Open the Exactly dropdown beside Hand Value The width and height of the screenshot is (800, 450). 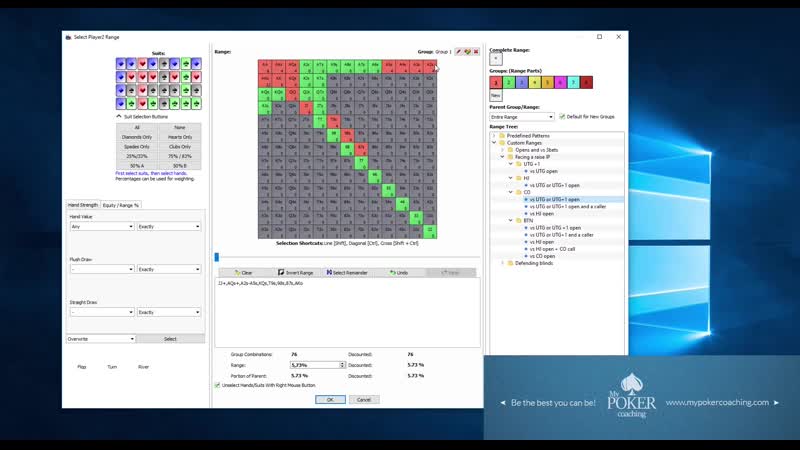pyautogui.click(x=168, y=227)
